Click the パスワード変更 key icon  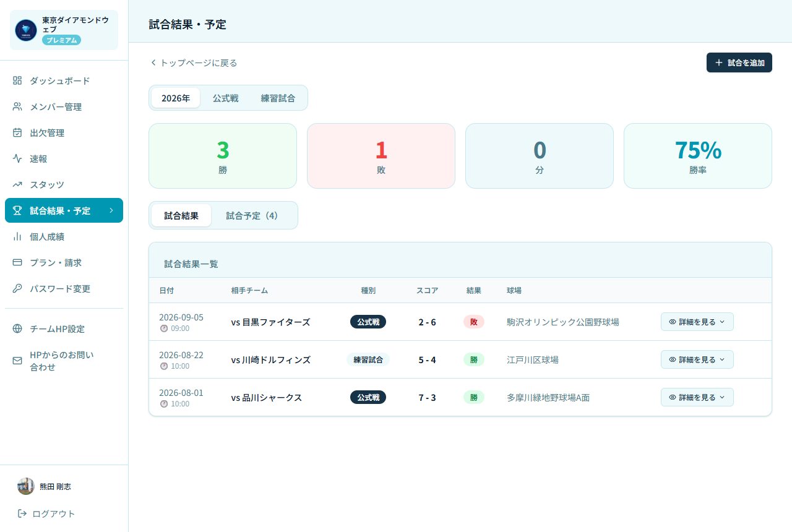[x=17, y=289]
